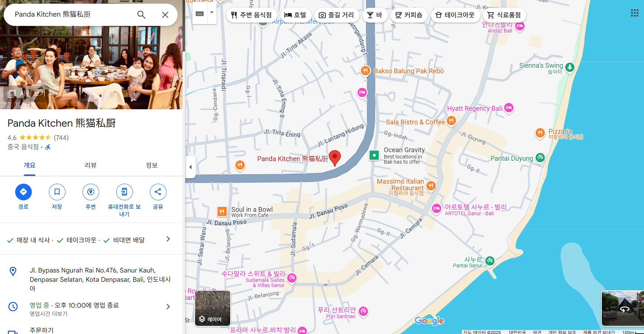Click the Hyatt Regency Bali hotel marker
The image size is (644, 334).
[x=509, y=108]
